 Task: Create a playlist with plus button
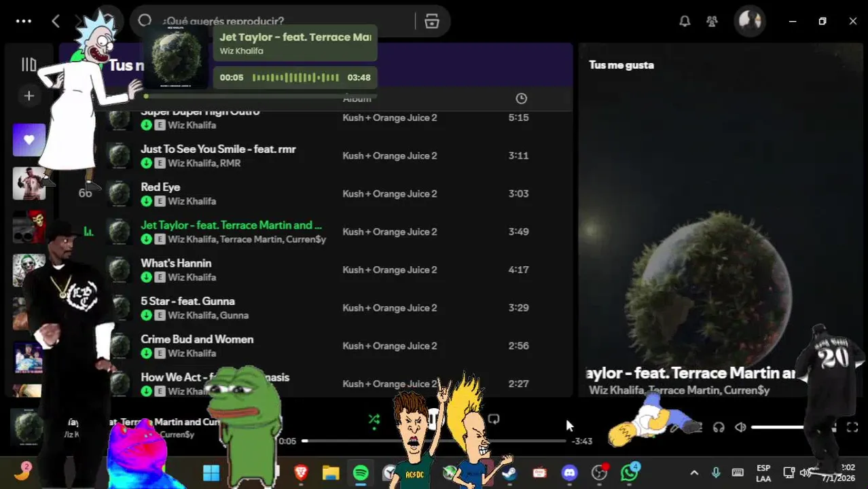click(x=29, y=96)
